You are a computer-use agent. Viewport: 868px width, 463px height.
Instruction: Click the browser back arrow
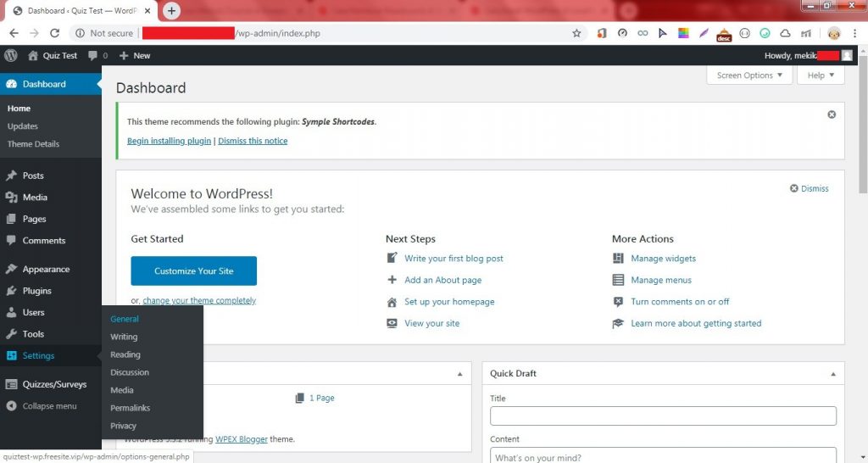pyautogui.click(x=14, y=33)
